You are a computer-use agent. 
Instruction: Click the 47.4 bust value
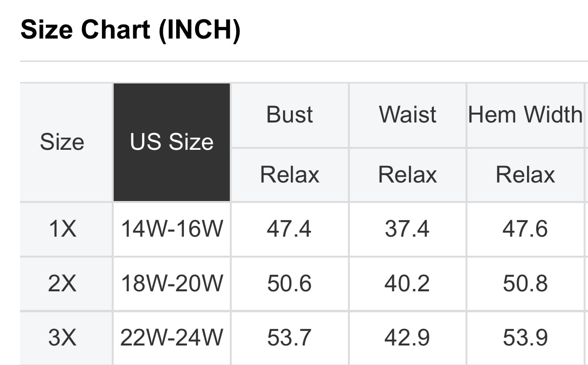point(289,229)
